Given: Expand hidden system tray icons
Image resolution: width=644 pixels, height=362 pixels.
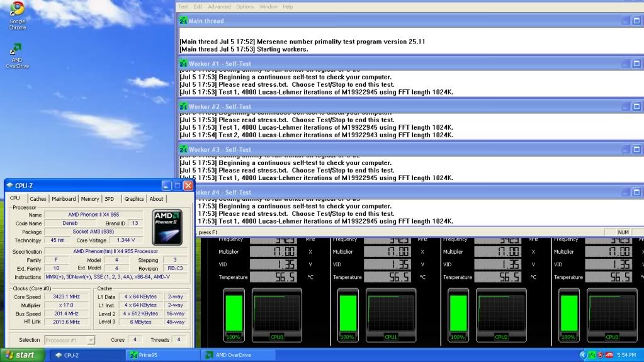Looking at the screenshot, I should tap(583, 355).
